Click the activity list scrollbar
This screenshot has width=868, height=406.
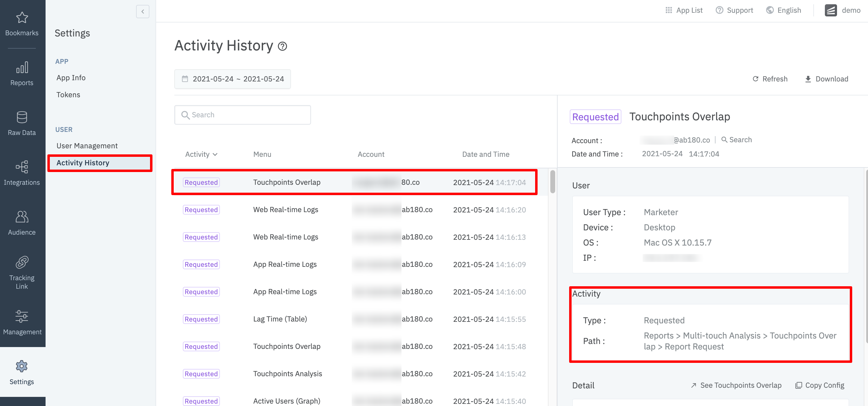pos(553,182)
